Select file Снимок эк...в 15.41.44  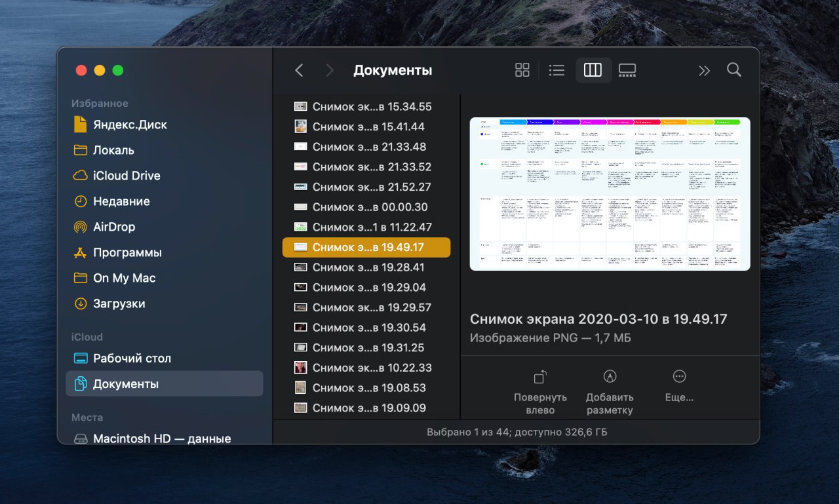[366, 126]
